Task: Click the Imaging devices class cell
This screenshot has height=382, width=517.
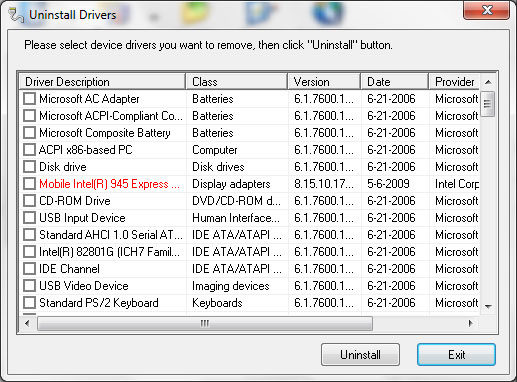Action: point(231,286)
